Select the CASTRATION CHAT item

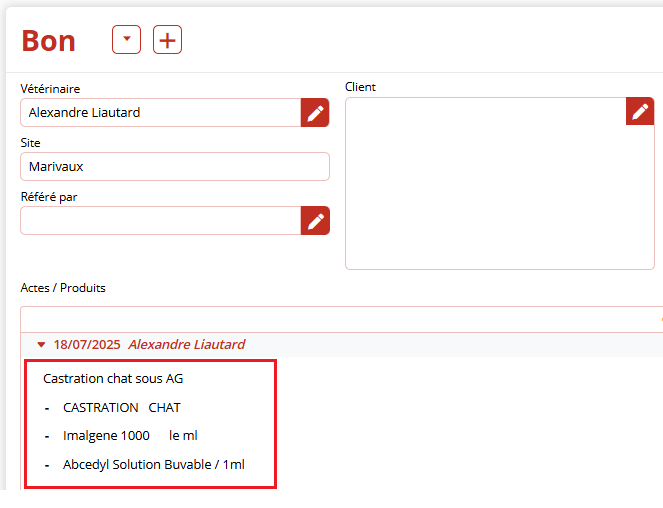122,407
